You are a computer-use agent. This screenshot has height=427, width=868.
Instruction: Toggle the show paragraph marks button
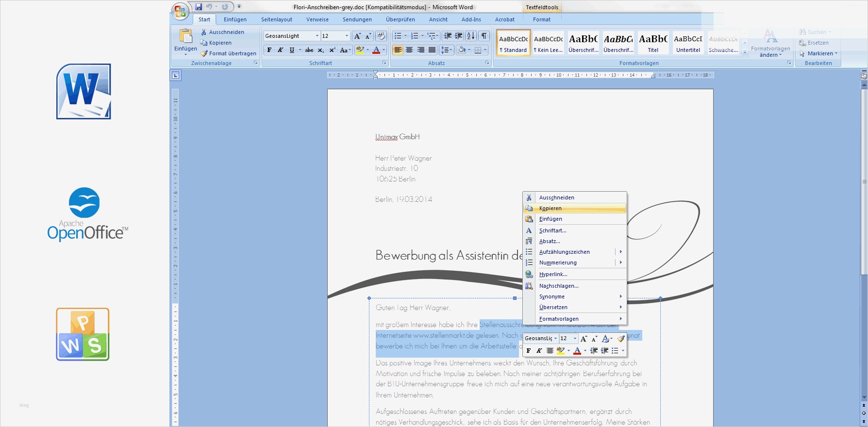[x=484, y=36]
